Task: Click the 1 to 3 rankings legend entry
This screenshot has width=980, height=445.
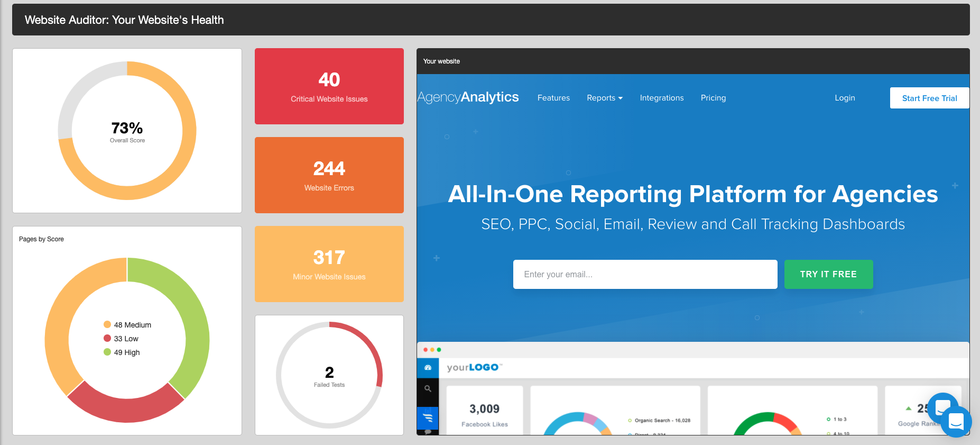Action: (836, 419)
